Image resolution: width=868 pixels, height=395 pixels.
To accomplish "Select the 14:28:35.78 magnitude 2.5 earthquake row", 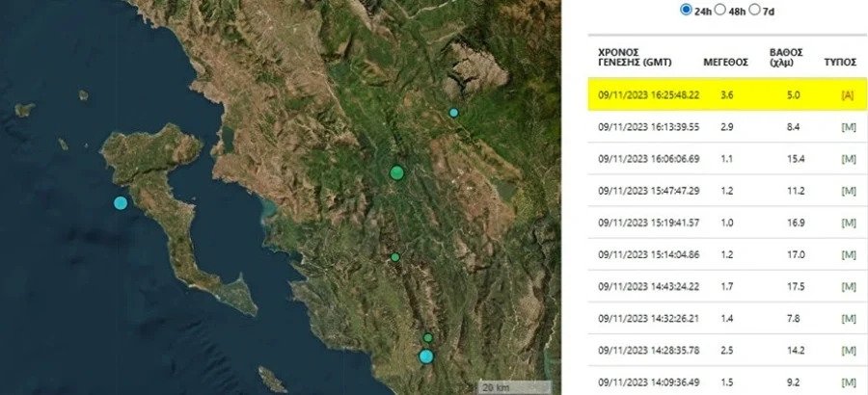I will click(x=723, y=350).
